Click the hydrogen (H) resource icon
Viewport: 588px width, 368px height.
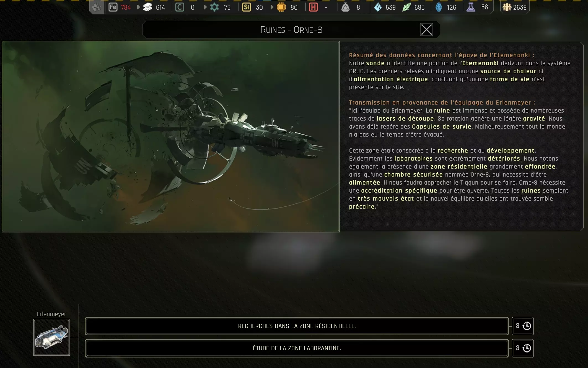coord(313,7)
